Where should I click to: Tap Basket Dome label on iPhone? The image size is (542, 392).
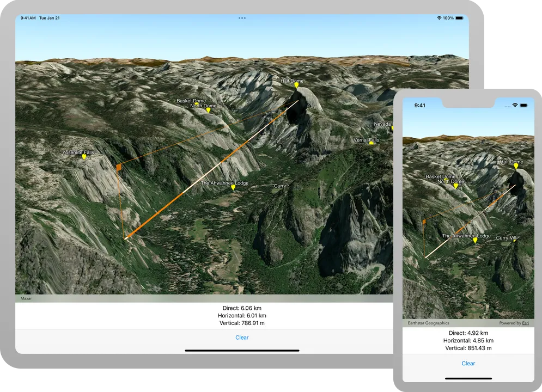pyautogui.click(x=440, y=176)
